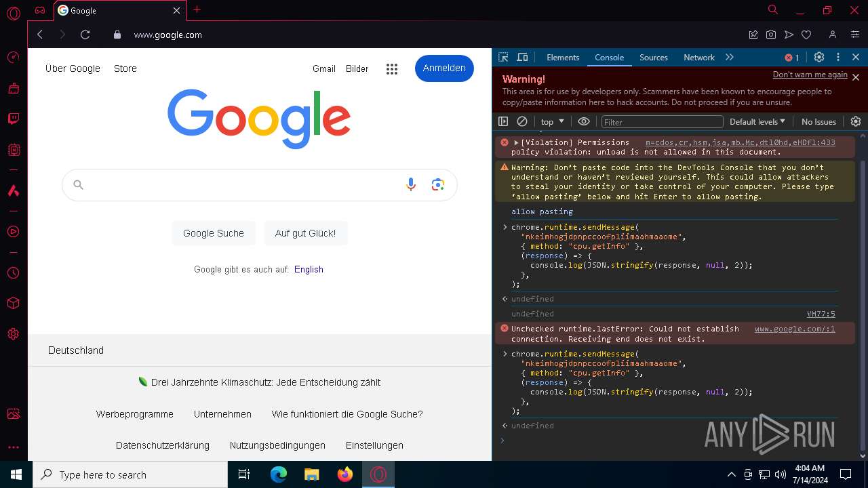The image size is (868, 488).
Task: Open GX Control speedometer icon in sidebar
Action: click(x=13, y=58)
